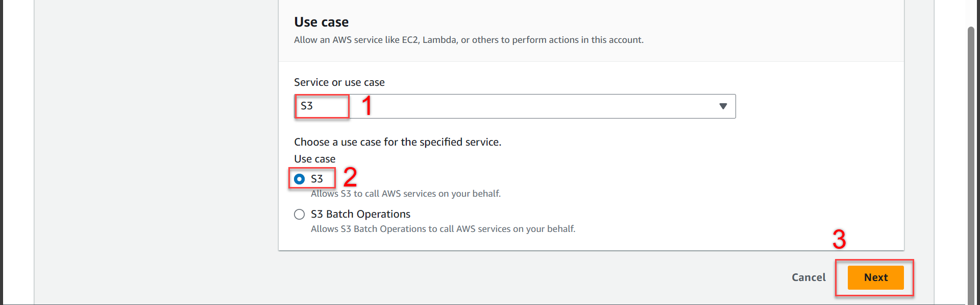
Task: Click the red annotation number 3
Action: pyautogui.click(x=839, y=239)
